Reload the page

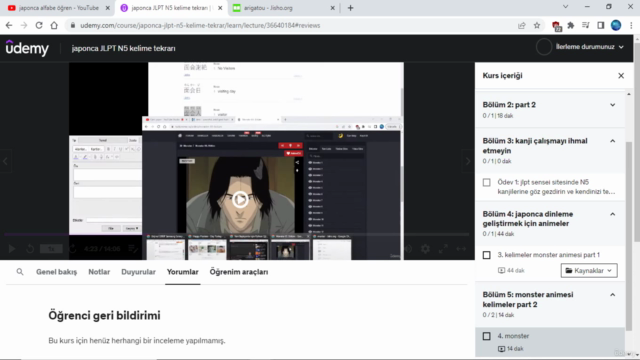point(39,25)
